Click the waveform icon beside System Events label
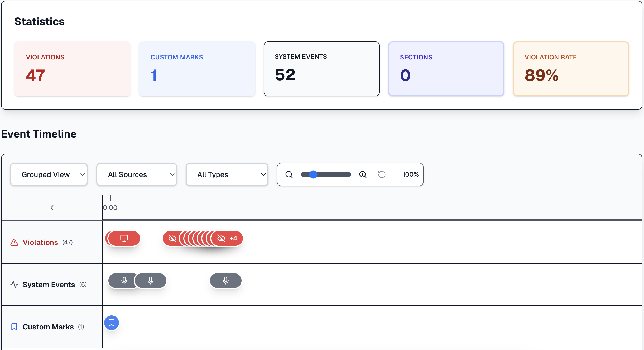The image size is (644, 350). [15, 285]
